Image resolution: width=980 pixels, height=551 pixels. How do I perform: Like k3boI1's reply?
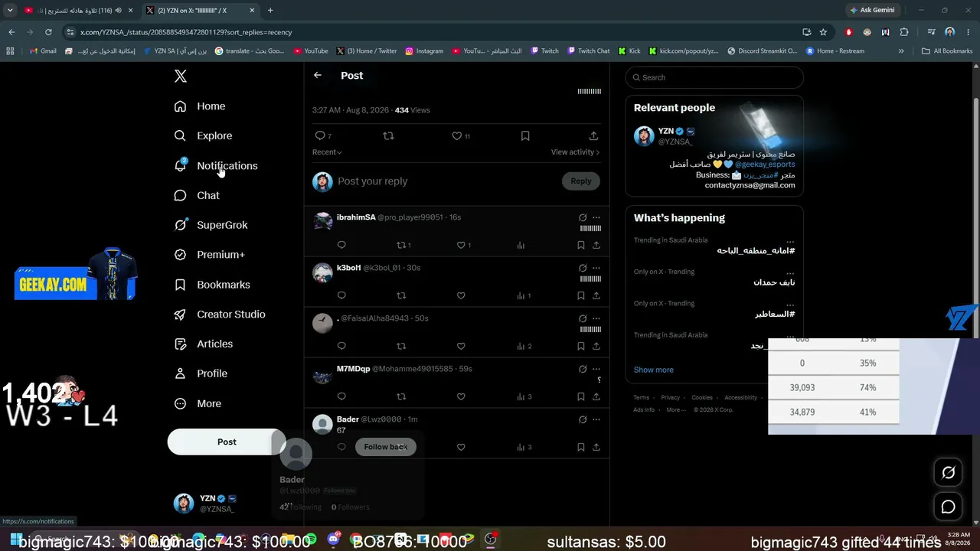(461, 295)
